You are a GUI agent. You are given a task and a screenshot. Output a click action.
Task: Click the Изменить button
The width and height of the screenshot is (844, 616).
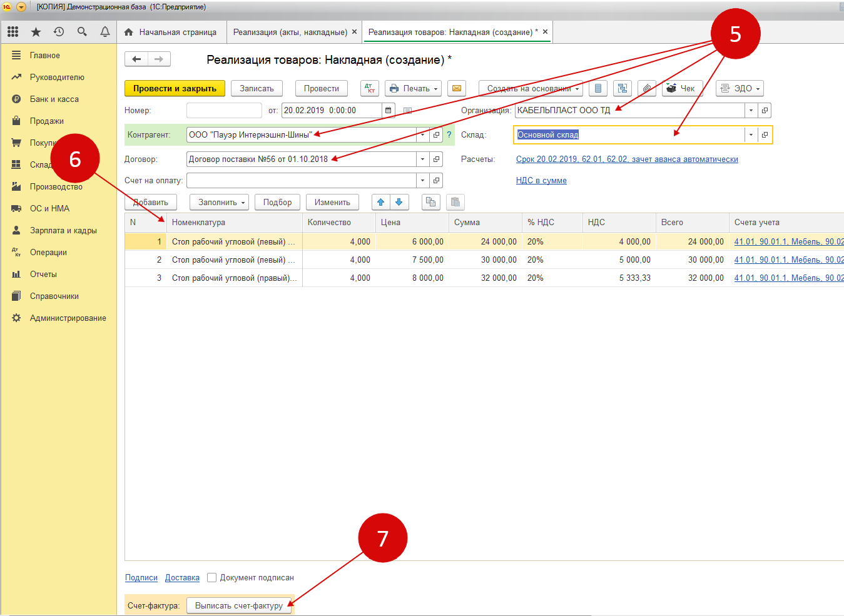click(x=332, y=202)
